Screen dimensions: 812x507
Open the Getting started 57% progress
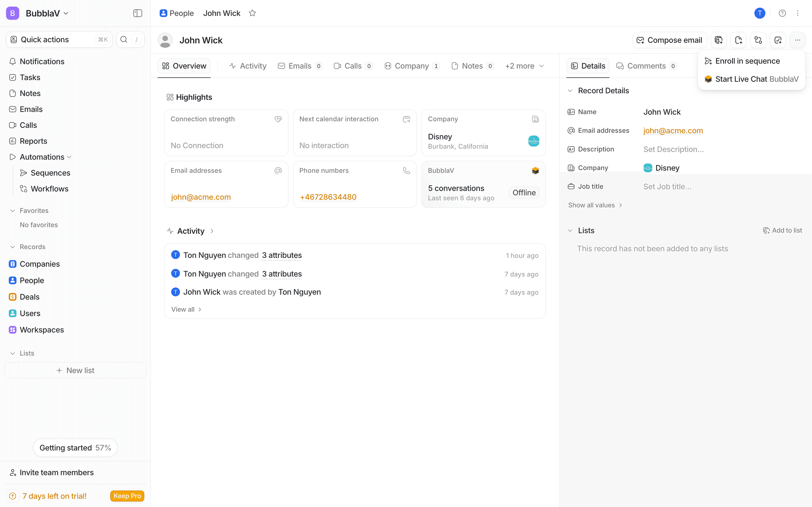point(75,448)
